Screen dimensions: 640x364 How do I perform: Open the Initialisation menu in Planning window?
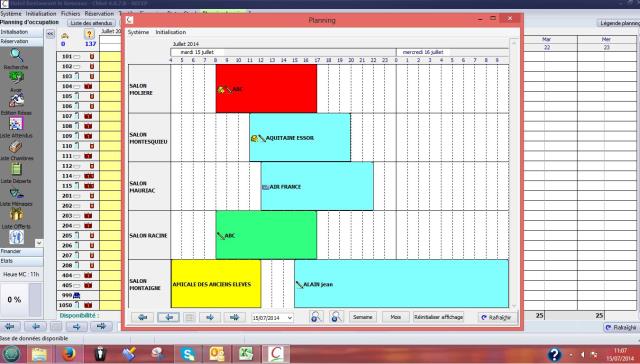(x=171, y=32)
